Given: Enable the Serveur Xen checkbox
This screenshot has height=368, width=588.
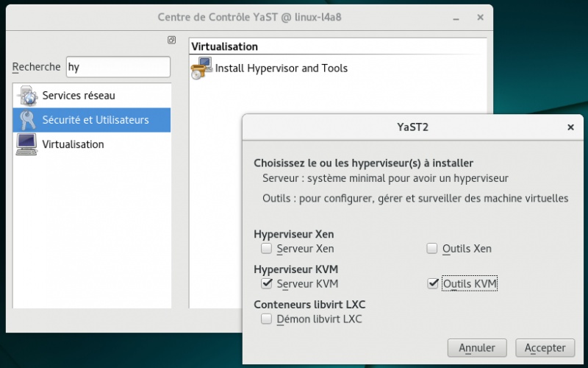Looking at the screenshot, I should [x=266, y=248].
